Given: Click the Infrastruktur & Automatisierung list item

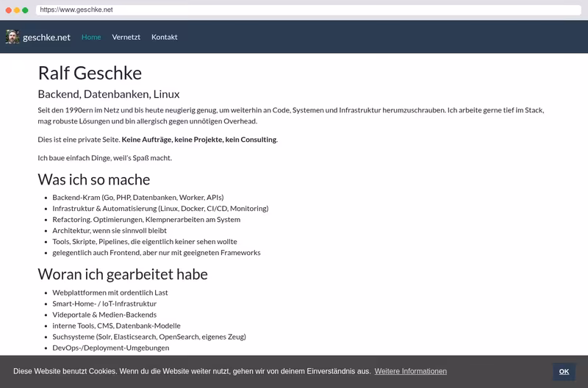Looking at the screenshot, I should click(160, 209).
